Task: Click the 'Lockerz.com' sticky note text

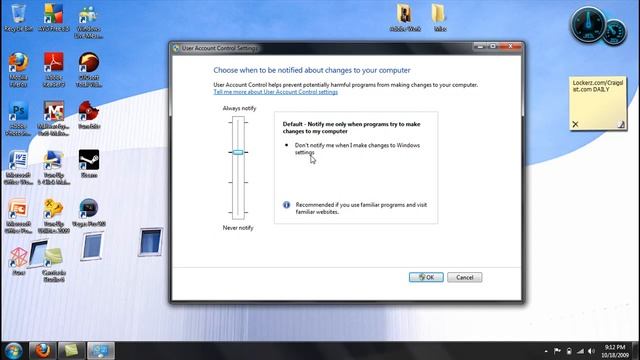Action: pos(598,86)
